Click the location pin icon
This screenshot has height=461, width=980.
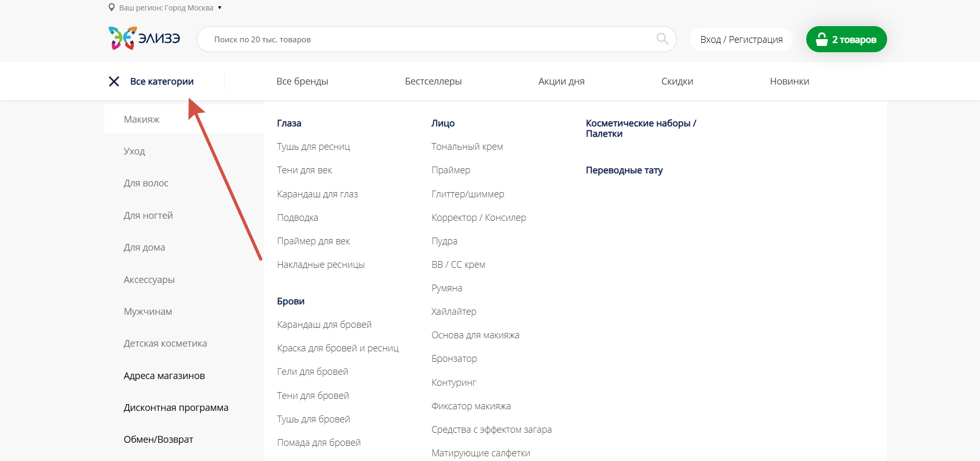point(112,7)
